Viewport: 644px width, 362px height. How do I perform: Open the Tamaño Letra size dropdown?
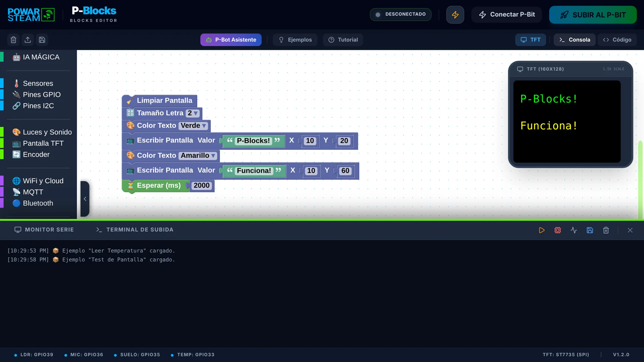(x=193, y=113)
